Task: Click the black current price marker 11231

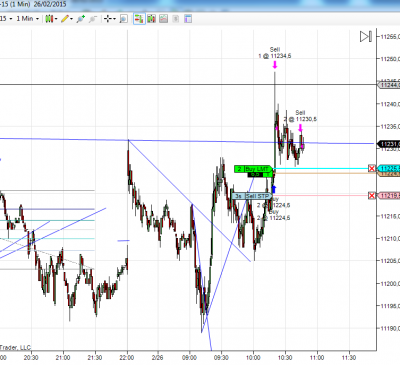Action: (x=388, y=144)
